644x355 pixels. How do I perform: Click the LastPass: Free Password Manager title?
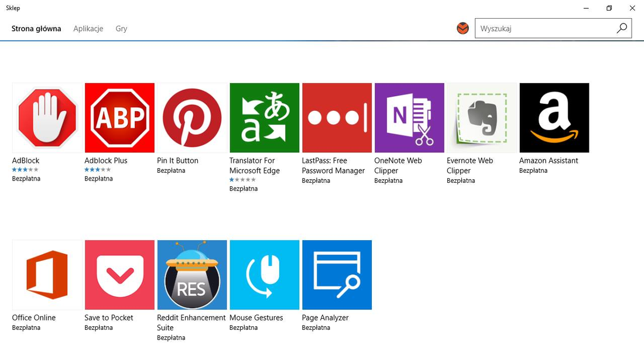(x=334, y=166)
